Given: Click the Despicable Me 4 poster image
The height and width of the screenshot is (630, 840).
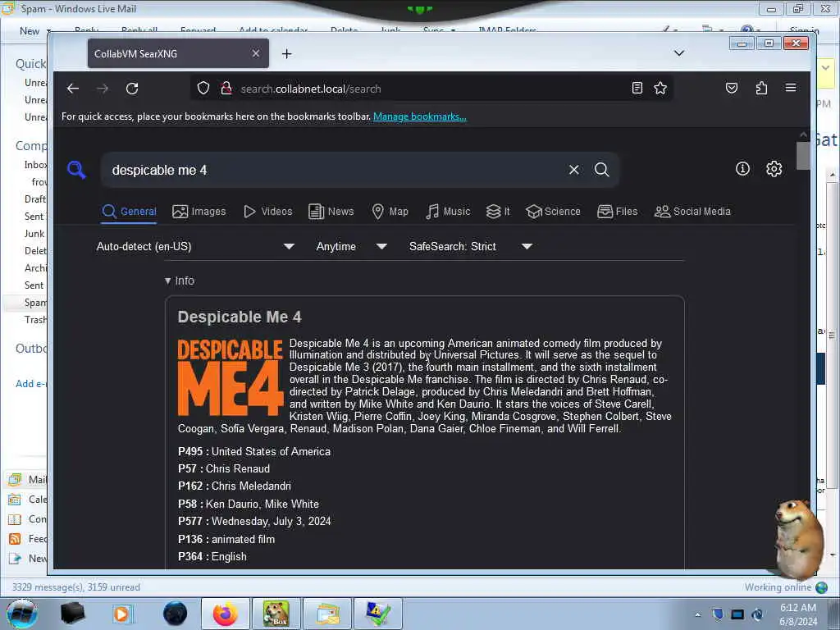Looking at the screenshot, I should (x=231, y=377).
